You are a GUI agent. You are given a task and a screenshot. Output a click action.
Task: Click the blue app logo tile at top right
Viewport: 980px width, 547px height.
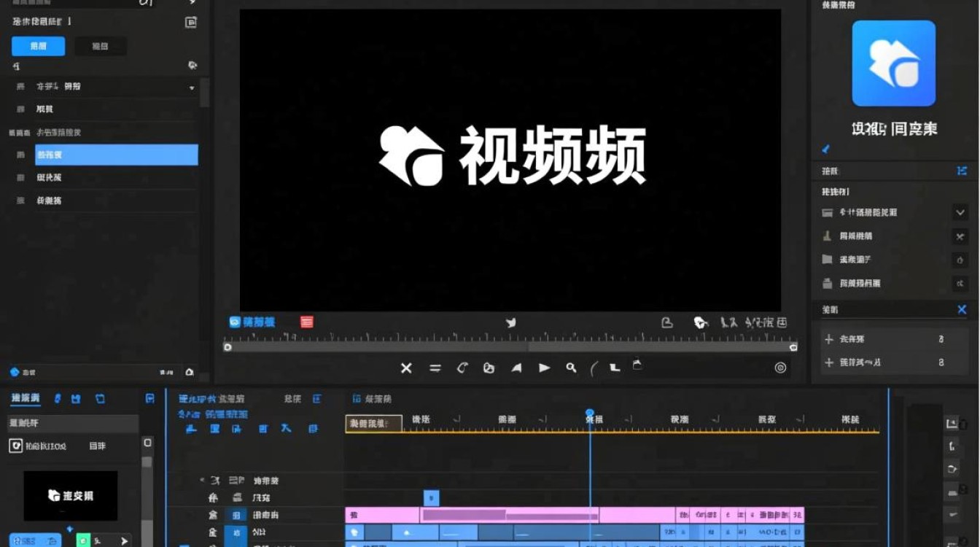tap(894, 63)
